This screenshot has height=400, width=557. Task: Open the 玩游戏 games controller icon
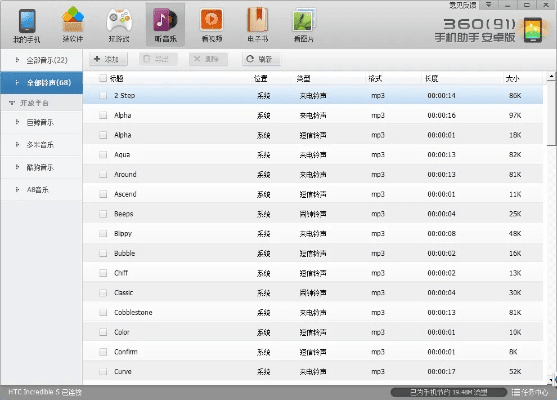pyautogui.click(x=119, y=21)
